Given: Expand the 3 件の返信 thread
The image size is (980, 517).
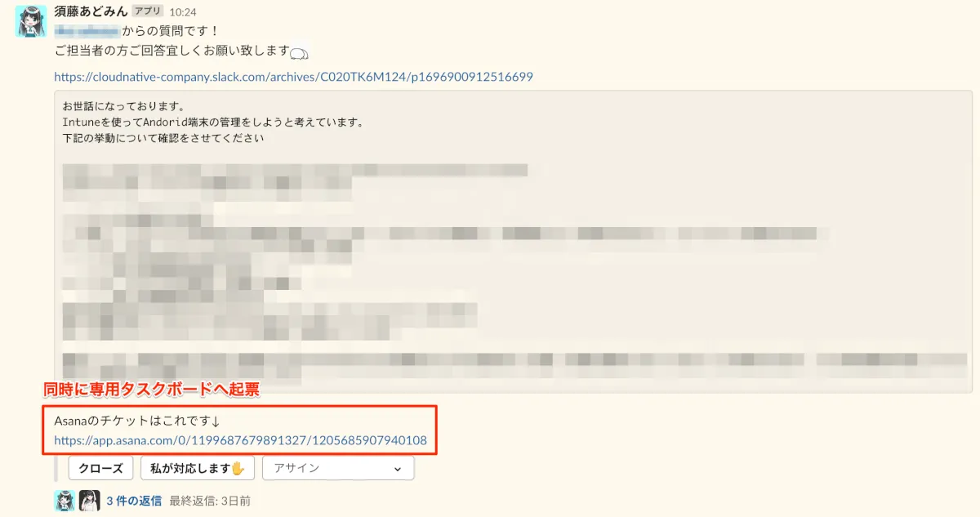Looking at the screenshot, I should tap(134, 501).
